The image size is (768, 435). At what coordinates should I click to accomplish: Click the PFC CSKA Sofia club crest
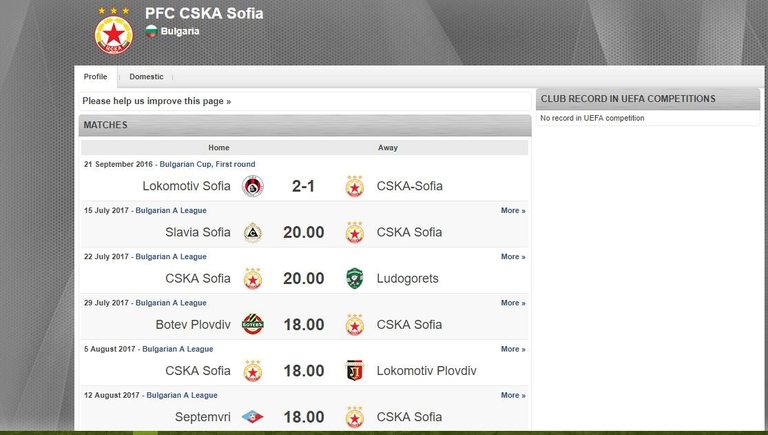[x=112, y=32]
